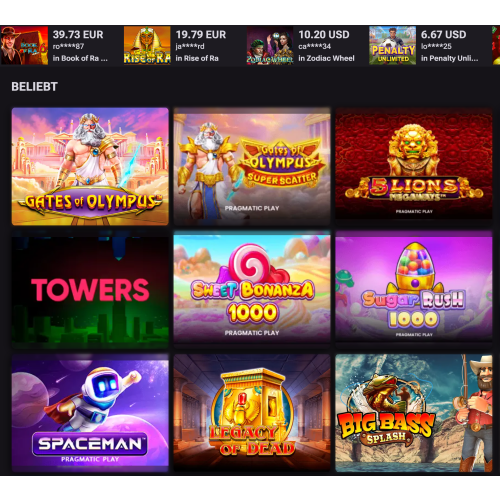Open the Gates of Olympus game tile
The width and height of the screenshot is (500, 500).
[90, 166]
